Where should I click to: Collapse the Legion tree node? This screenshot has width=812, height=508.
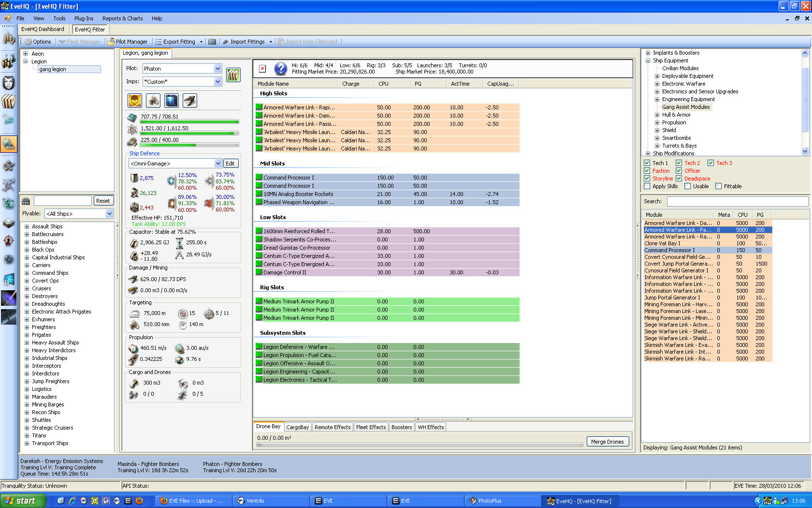(26, 61)
